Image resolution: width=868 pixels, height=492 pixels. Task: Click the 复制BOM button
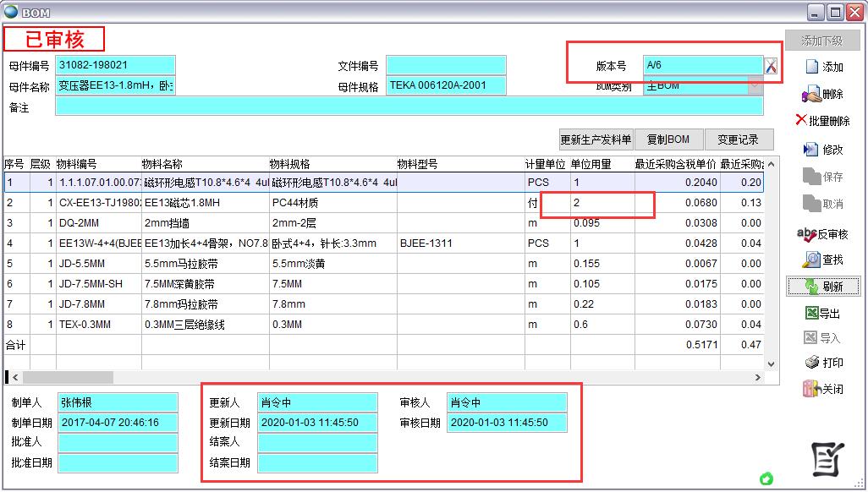coord(667,139)
